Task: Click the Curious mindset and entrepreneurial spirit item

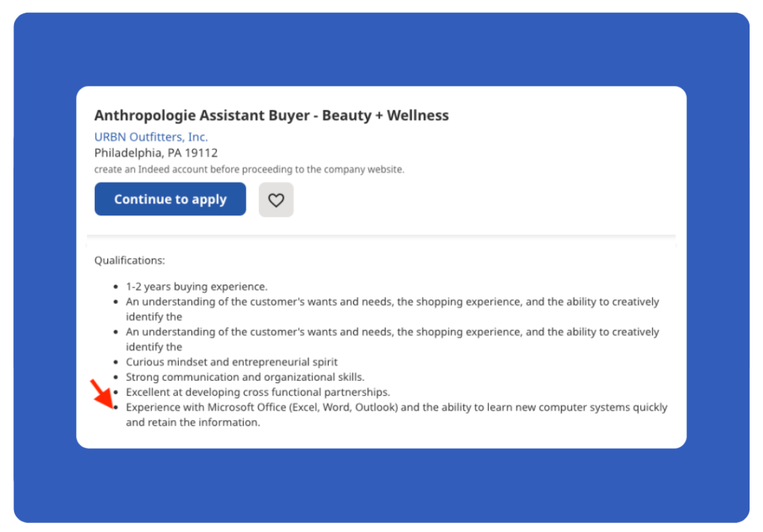Action: pos(232,362)
